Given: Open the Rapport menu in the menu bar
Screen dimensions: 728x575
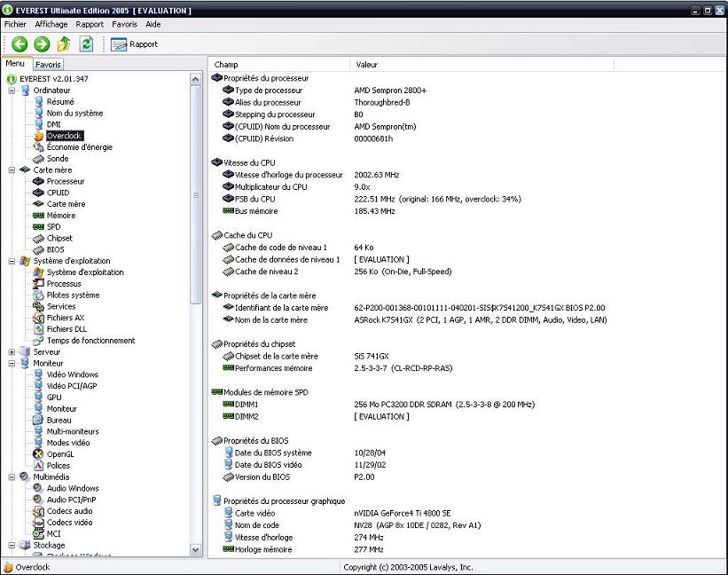Looking at the screenshot, I should coord(90,24).
